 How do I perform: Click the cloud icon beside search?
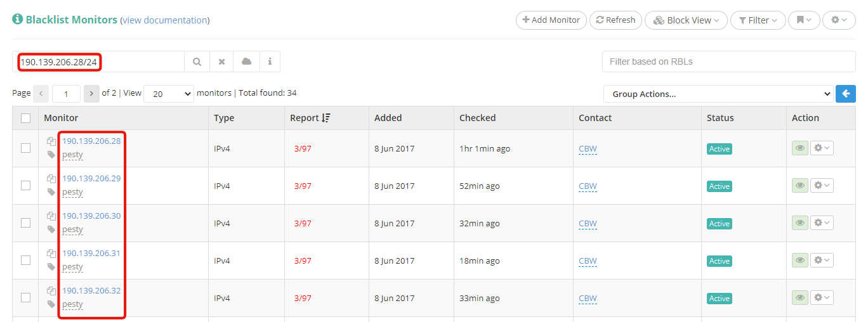(x=246, y=61)
